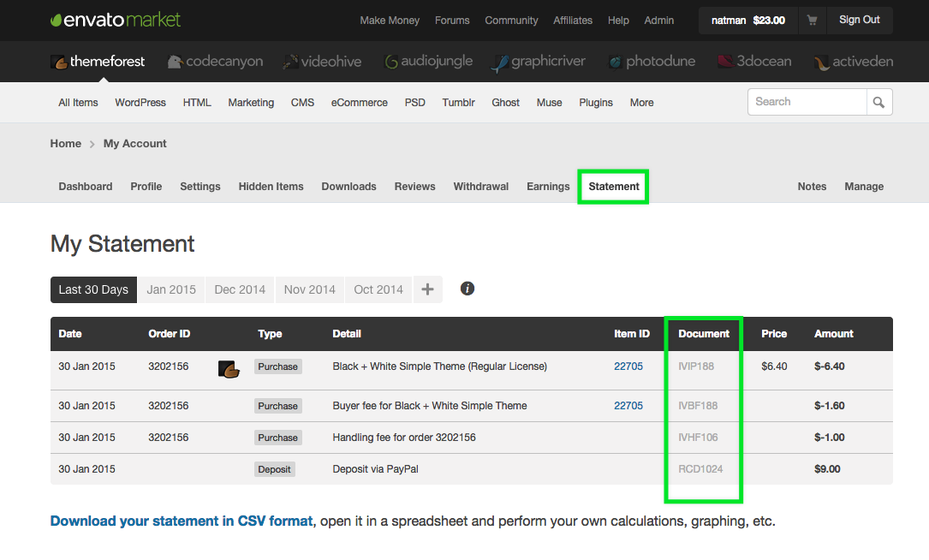Image resolution: width=929 pixels, height=560 pixels.
Task: Open the Withdrawal tab
Action: tap(480, 187)
